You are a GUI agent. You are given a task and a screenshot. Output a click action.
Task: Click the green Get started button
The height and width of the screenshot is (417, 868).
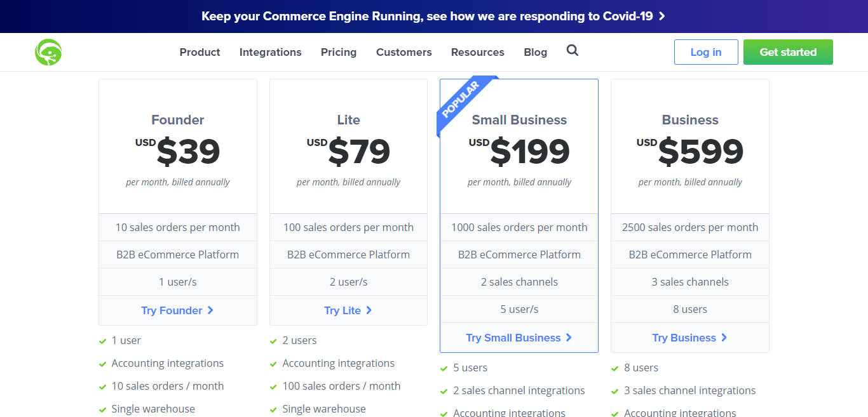click(788, 52)
